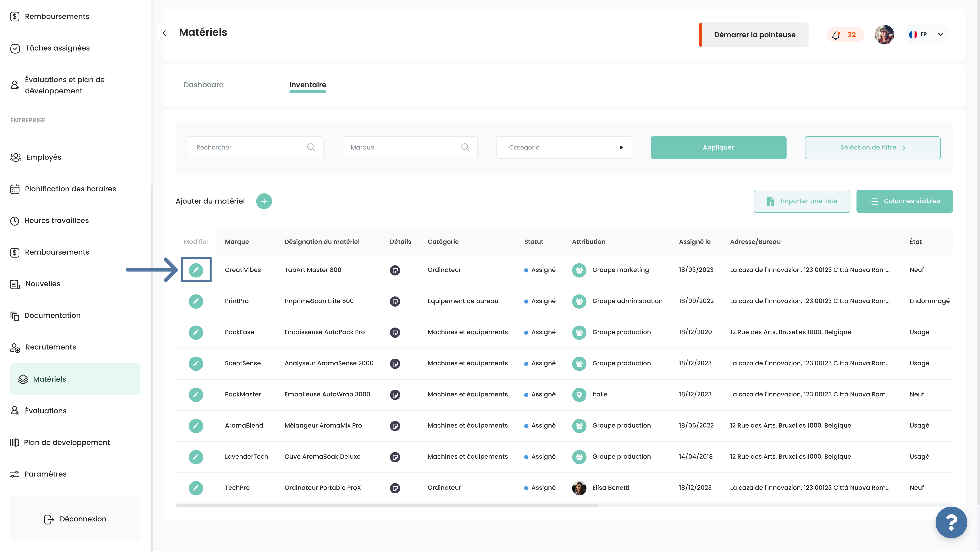980x551 pixels.
Task: Open details note for Encaisseuse AutoPack Pro
Action: (395, 333)
